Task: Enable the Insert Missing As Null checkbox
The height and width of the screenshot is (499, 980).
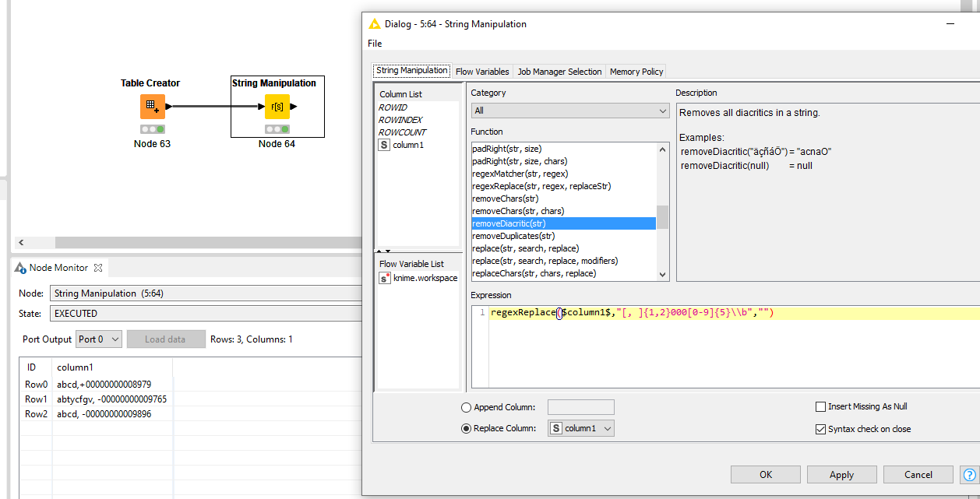Action: tap(820, 406)
